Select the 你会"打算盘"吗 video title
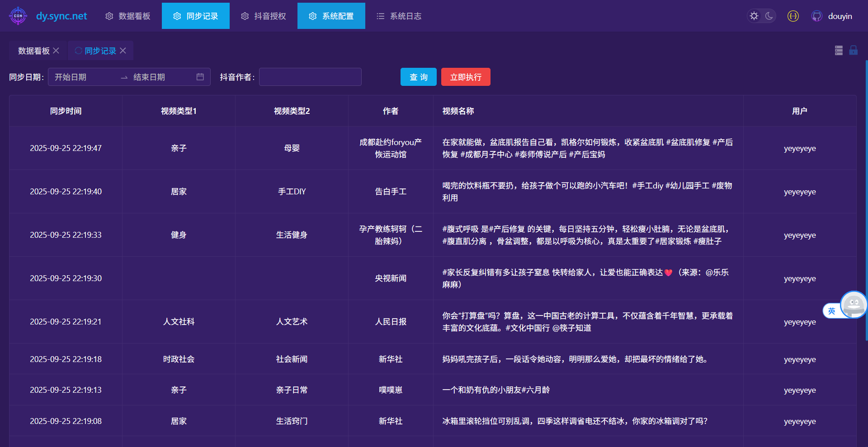The width and height of the screenshot is (868, 447). [588, 322]
